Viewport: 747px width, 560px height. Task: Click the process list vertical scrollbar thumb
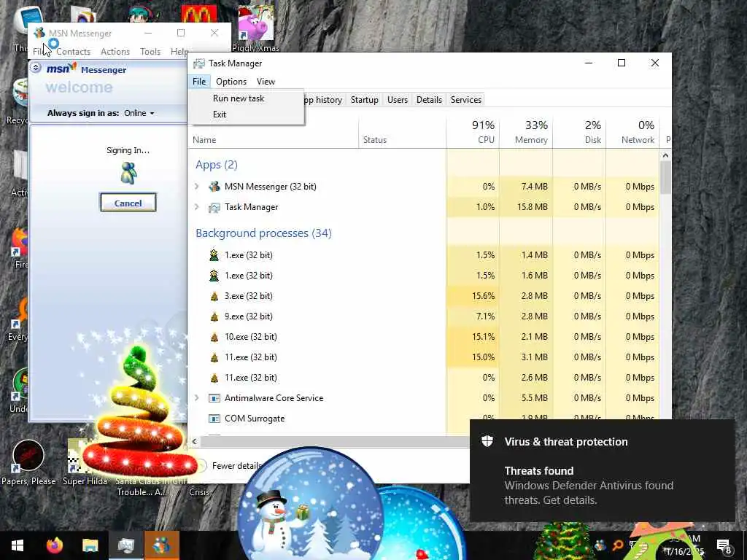pyautogui.click(x=665, y=177)
